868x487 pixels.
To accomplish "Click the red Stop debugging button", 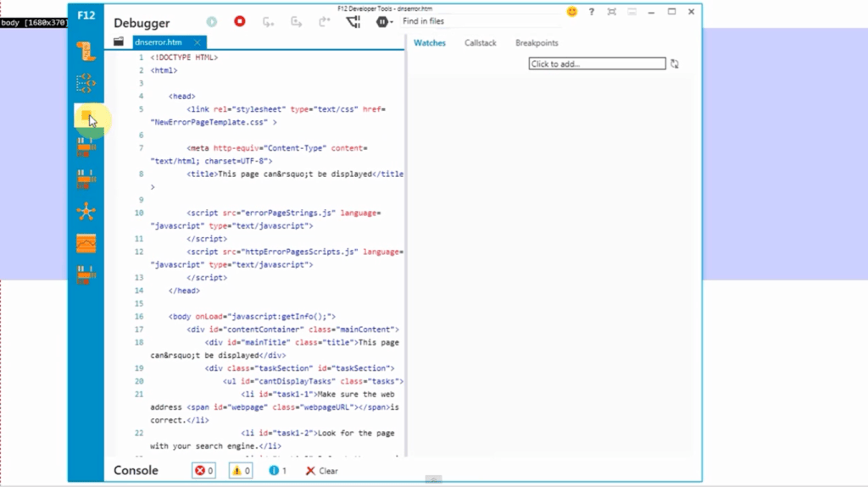I will point(240,21).
